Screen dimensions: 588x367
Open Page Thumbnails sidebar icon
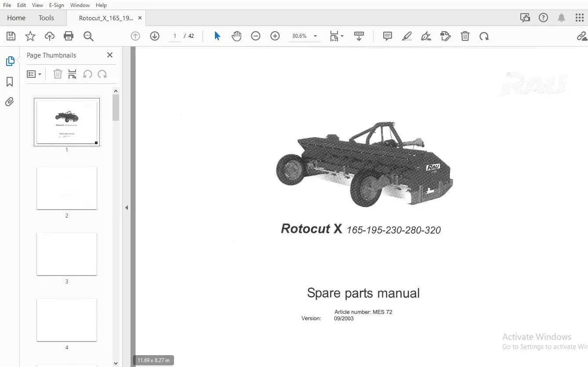point(10,61)
